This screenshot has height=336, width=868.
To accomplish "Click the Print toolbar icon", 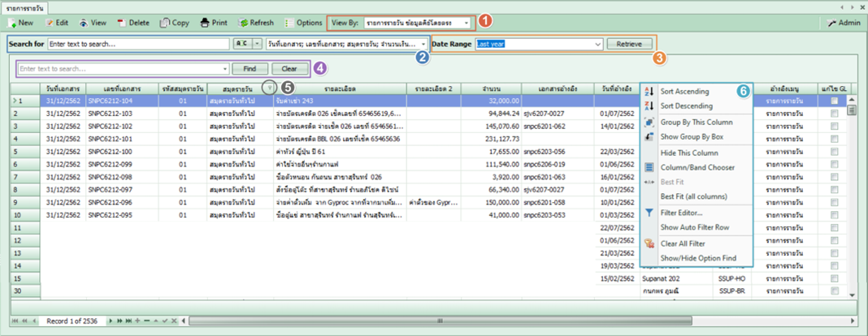I will 205,23.
